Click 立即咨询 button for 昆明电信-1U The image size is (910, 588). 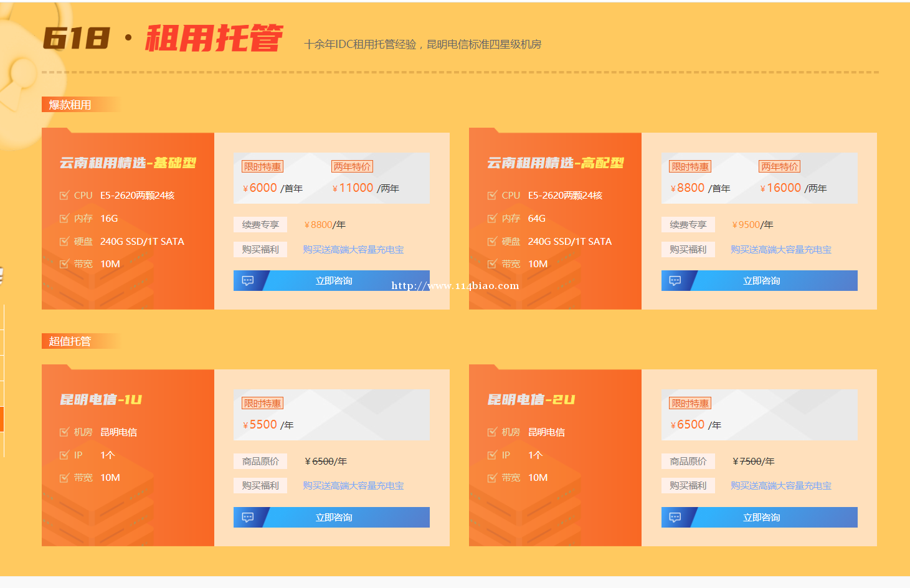click(331, 518)
